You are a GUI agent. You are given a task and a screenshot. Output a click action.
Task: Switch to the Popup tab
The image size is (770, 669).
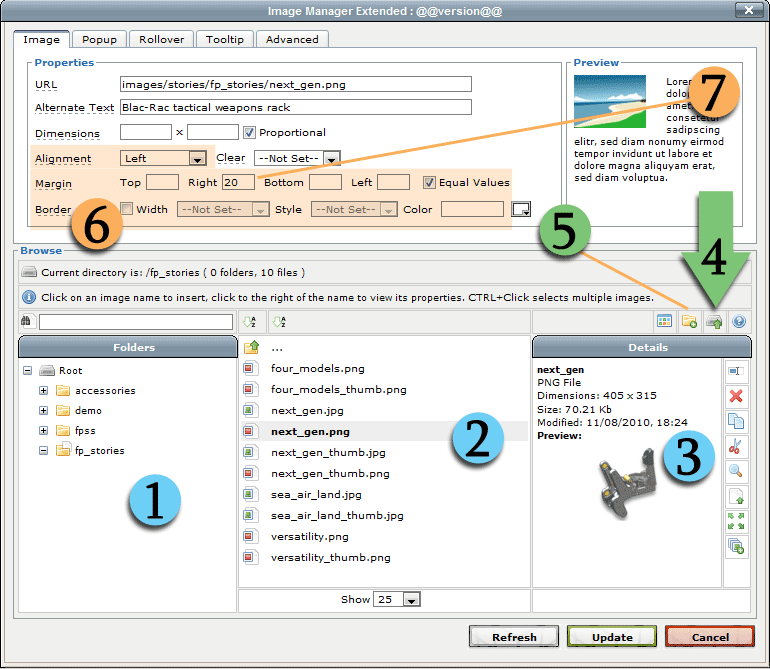[99, 39]
